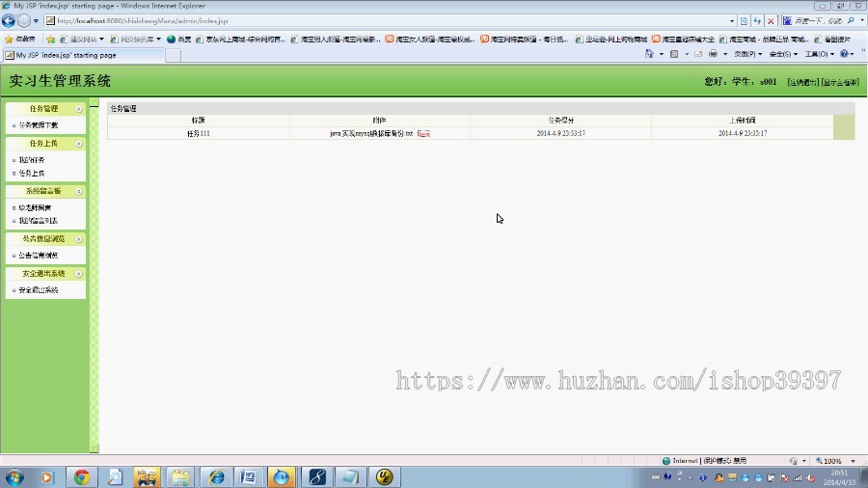The image size is (868, 488).
Task: Click the 注销退出 logout link
Action: coord(802,82)
